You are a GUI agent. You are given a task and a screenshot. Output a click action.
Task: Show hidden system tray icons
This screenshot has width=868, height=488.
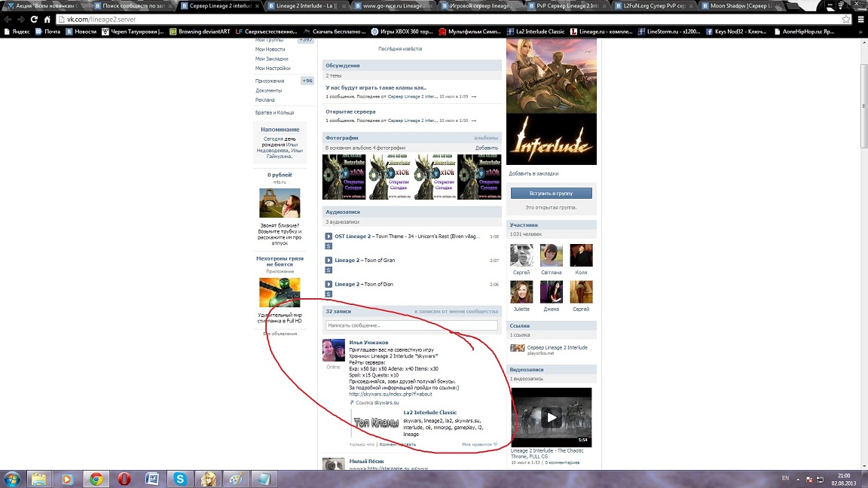tap(798, 479)
